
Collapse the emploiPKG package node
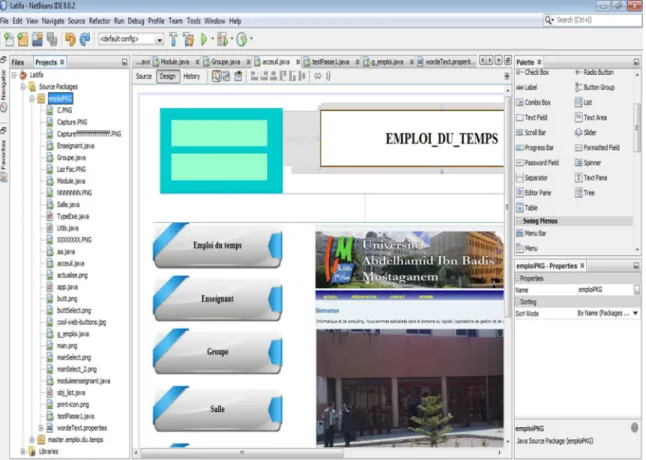pos(32,99)
